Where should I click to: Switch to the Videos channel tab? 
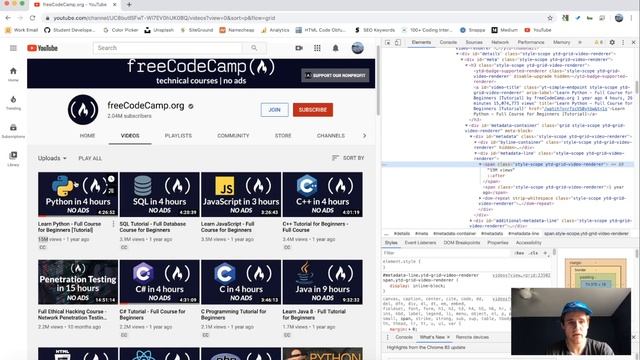tap(130, 136)
